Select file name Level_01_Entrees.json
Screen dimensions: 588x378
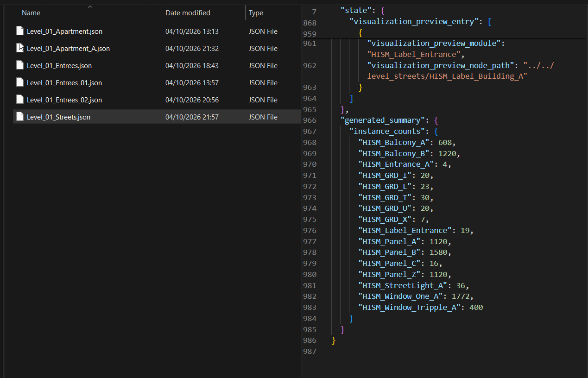[59, 66]
